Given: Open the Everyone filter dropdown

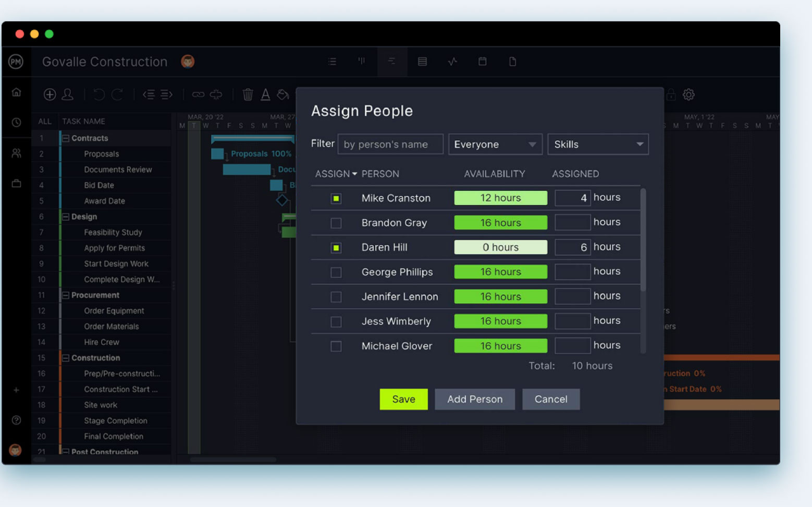Looking at the screenshot, I should 495,144.
